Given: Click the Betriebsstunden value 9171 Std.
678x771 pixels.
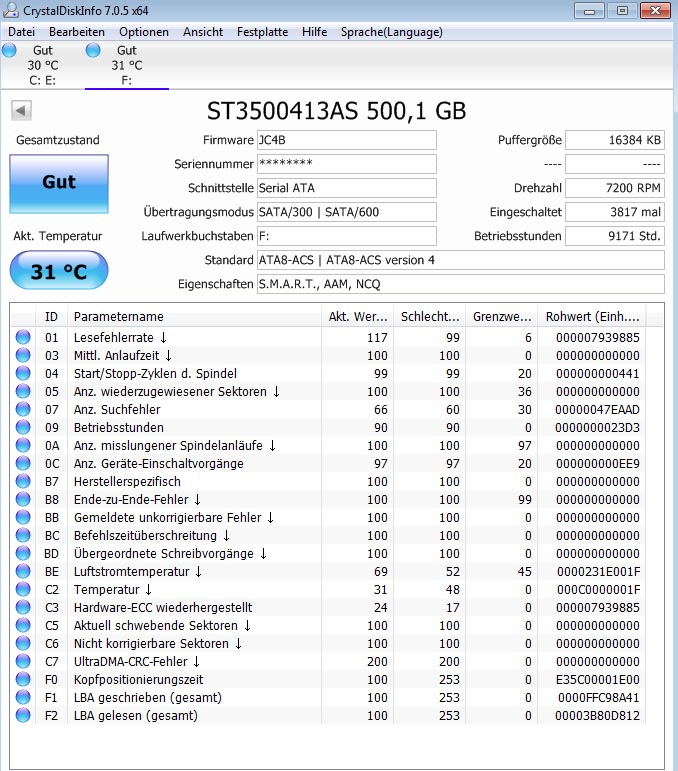Looking at the screenshot, I should coord(615,236).
